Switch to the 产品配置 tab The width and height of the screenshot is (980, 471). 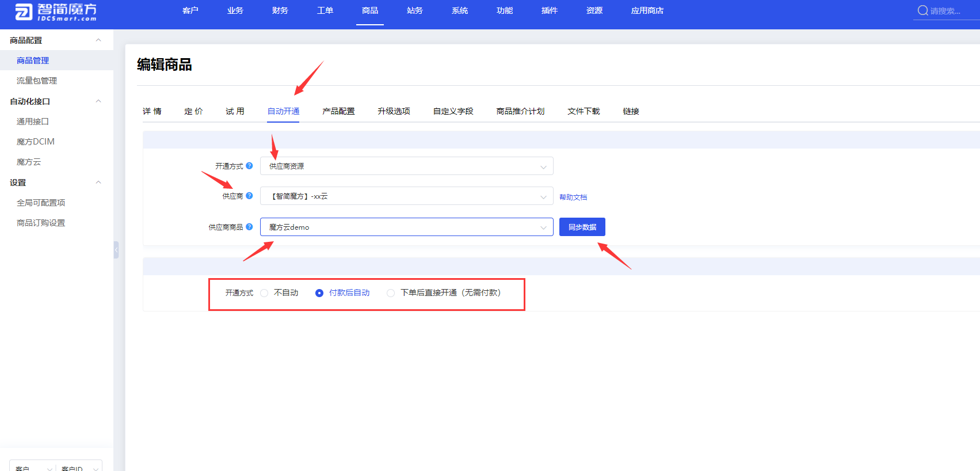pos(338,111)
